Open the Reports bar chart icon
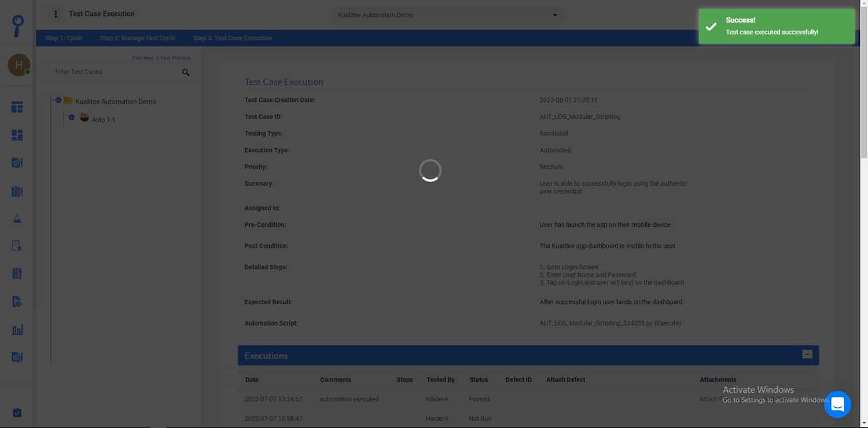Screen dimensions: 868x428 point(17,329)
